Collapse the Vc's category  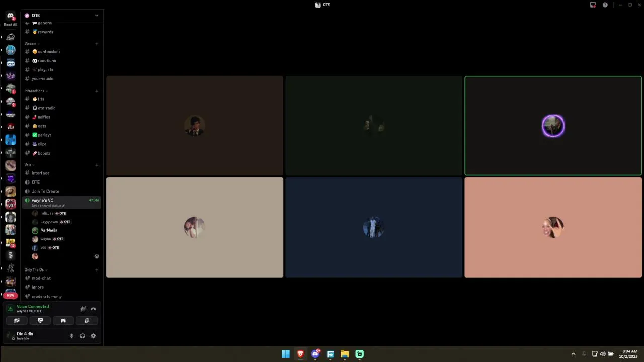(29, 165)
